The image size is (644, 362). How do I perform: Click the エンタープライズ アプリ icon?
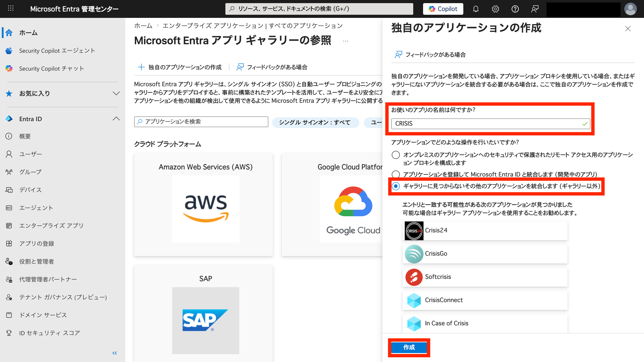[x=9, y=226]
